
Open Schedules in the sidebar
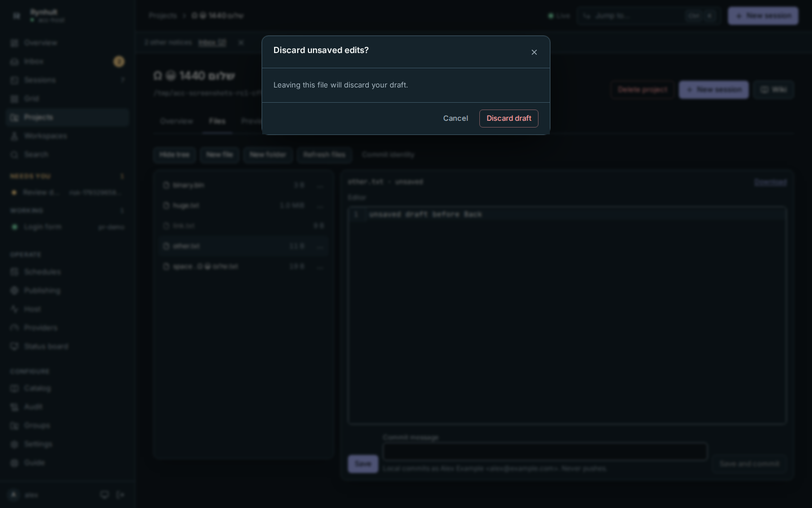[68, 272]
